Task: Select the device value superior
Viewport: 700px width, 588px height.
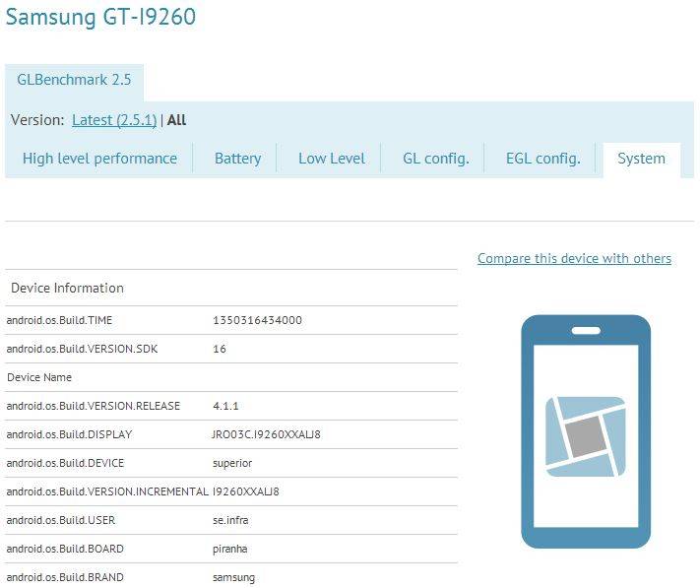Action: pyautogui.click(x=232, y=463)
